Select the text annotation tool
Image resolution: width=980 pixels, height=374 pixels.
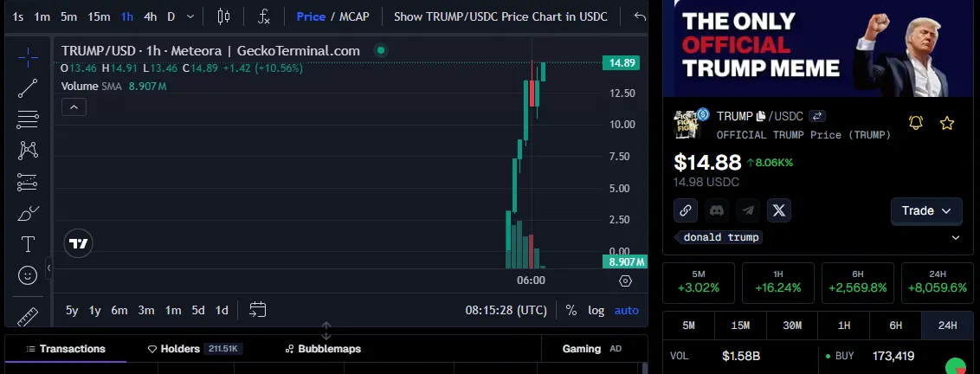coord(28,244)
